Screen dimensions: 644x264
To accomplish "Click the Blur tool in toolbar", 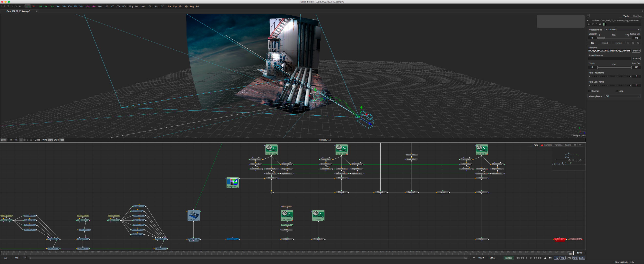I will [100, 7].
